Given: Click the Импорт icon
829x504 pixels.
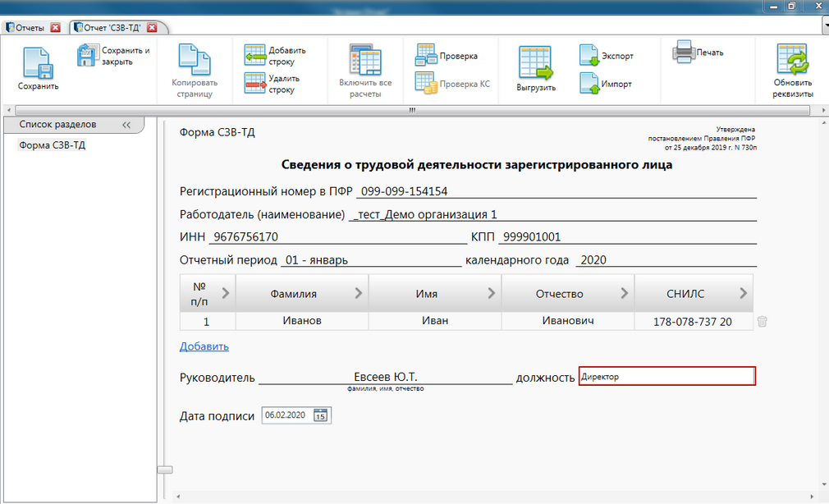Looking at the screenshot, I should 589,83.
